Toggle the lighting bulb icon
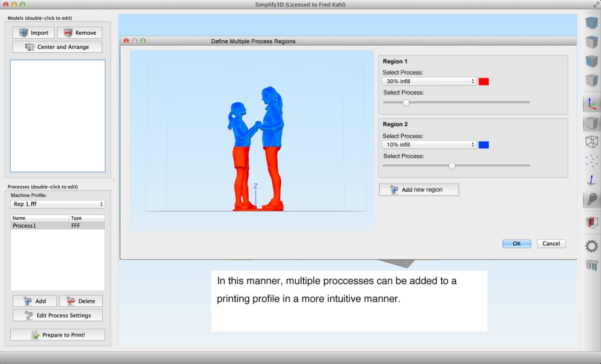 pyautogui.click(x=591, y=199)
